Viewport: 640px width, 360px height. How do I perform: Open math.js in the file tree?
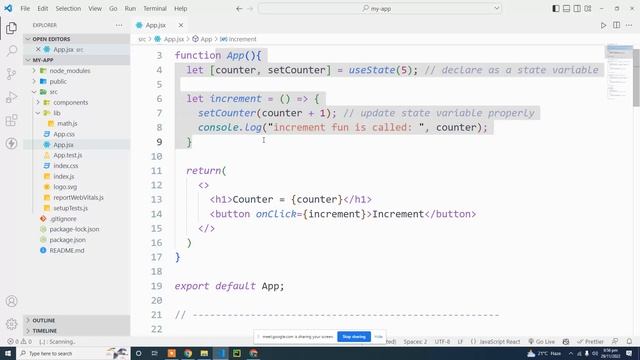pos(67,123)
